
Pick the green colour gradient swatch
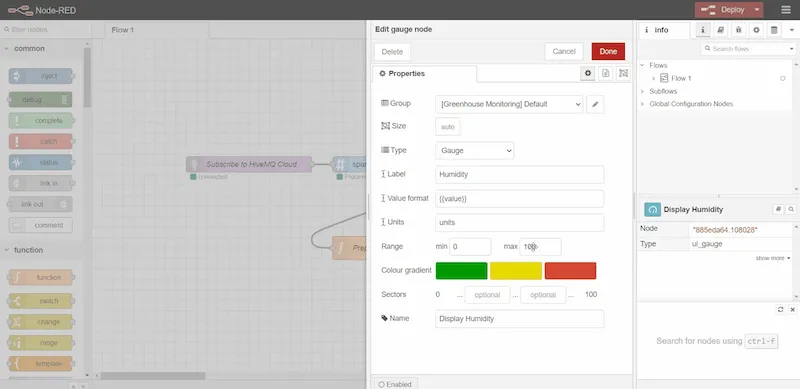[461, 271]
